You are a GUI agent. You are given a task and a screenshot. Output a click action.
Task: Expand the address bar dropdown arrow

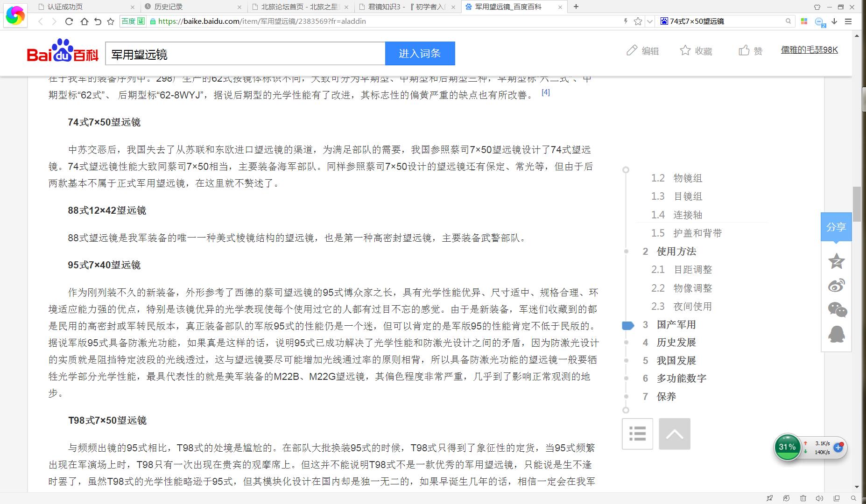click(649, 21)
